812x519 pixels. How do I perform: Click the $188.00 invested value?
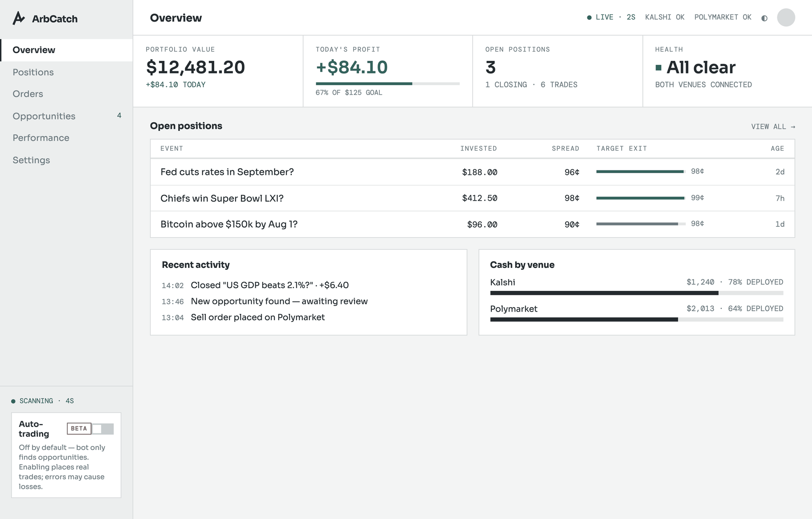coord(480,172)
